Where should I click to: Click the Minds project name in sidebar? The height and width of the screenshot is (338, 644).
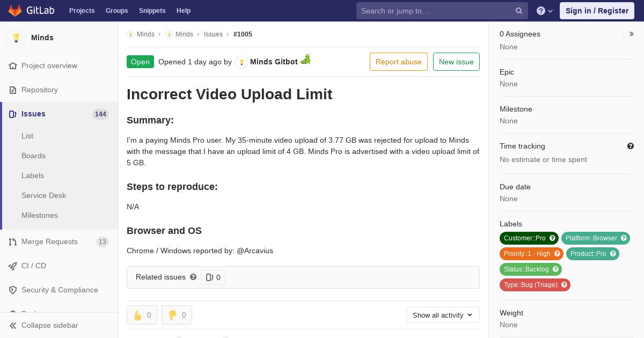point(42,38)
